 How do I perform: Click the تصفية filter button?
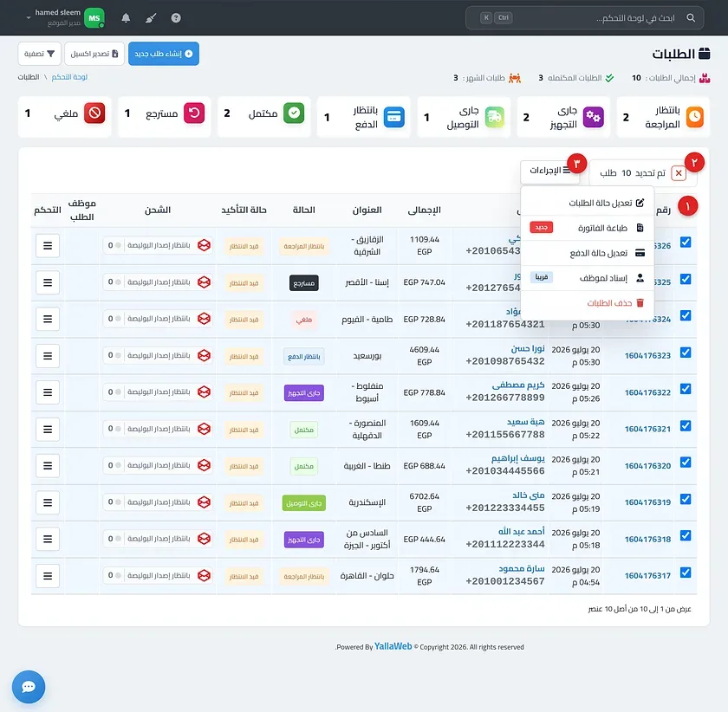[40, 54]
